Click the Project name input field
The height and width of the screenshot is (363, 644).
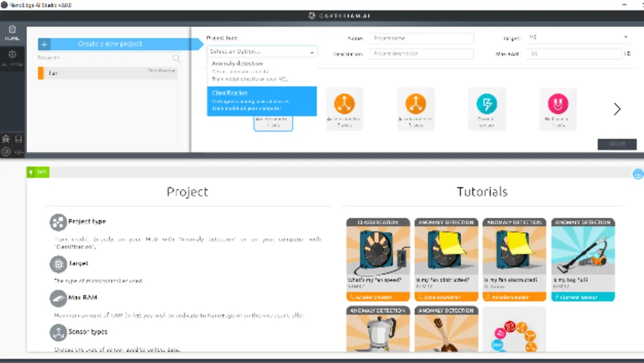pyautogui.click(x=421, y=38)
